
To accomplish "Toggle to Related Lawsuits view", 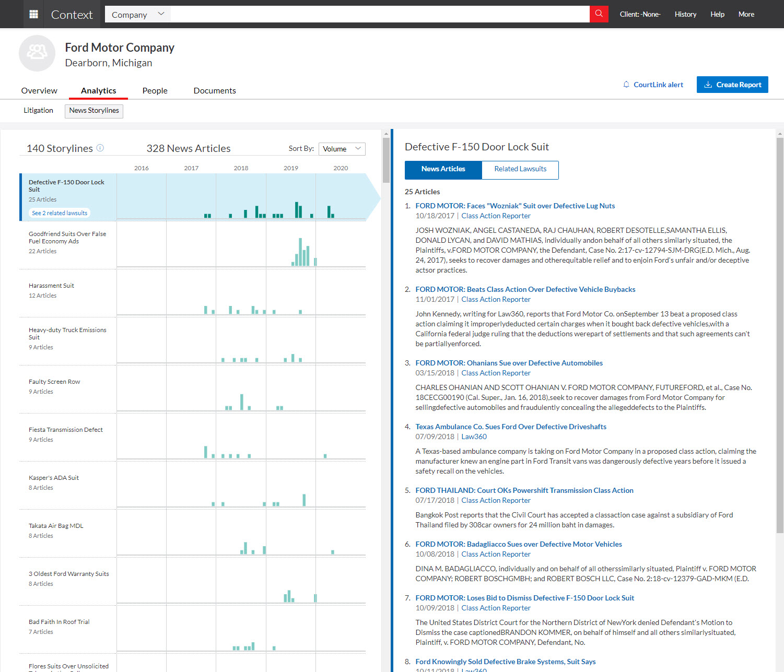I will point(520,170).
